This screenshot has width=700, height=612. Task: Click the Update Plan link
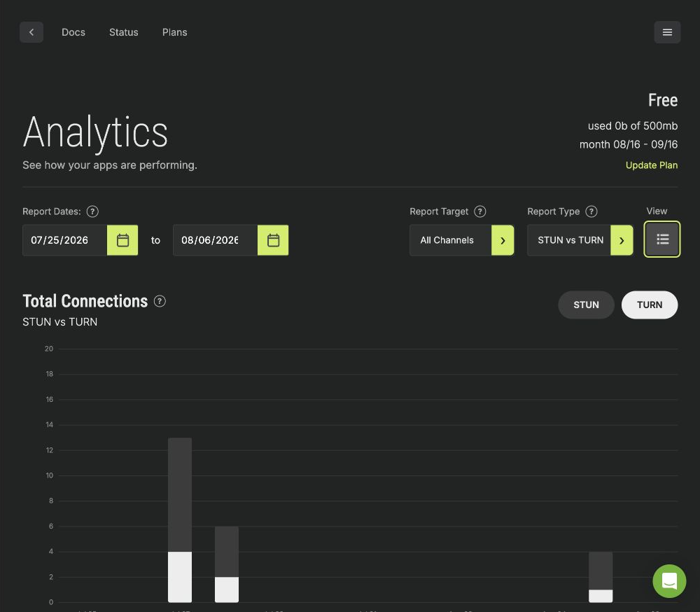651,165
